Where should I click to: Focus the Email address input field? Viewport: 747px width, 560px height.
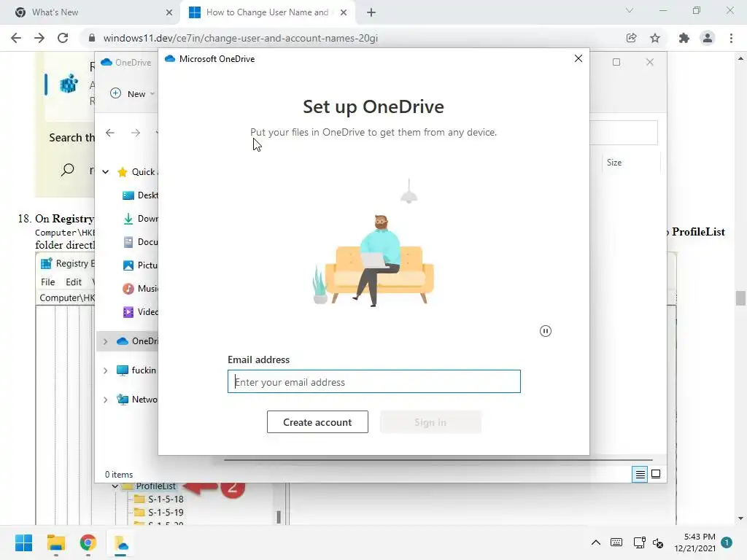point(374,381)
